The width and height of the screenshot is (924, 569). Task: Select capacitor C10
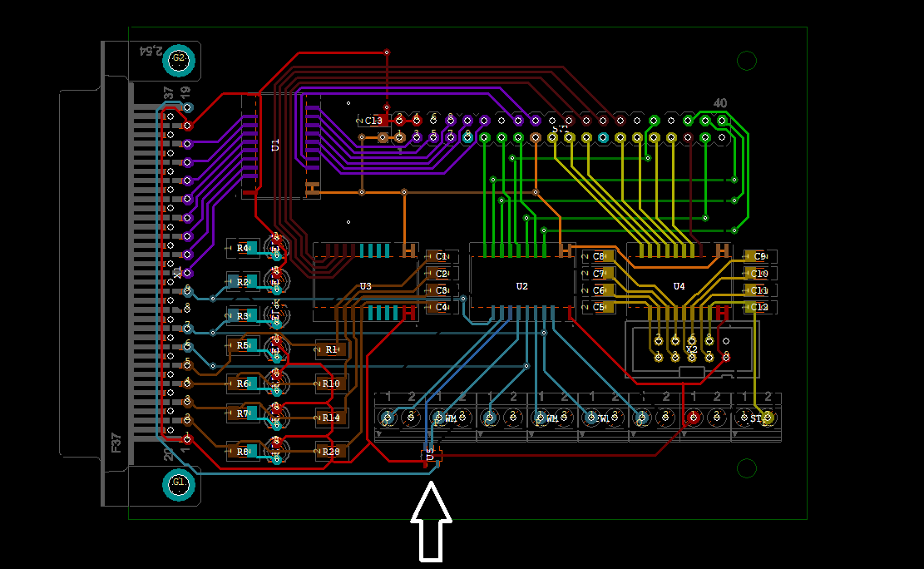(760, 273)
